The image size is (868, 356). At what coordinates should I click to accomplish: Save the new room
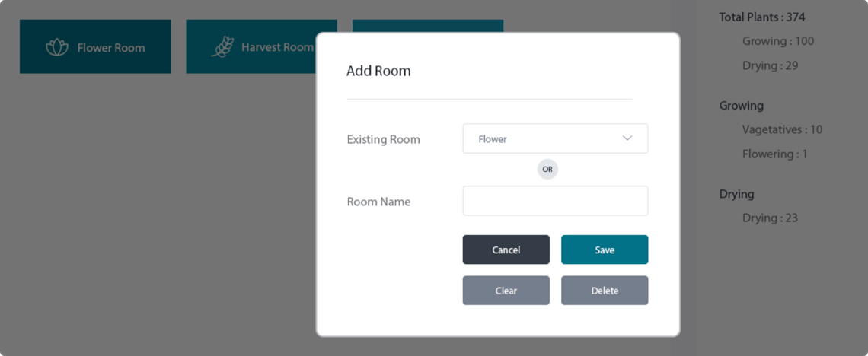coord(605,250)
